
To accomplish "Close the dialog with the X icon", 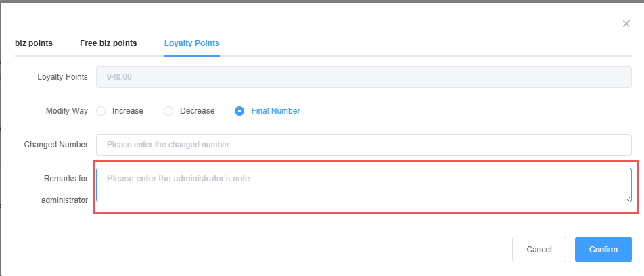I will coord(626,24).
